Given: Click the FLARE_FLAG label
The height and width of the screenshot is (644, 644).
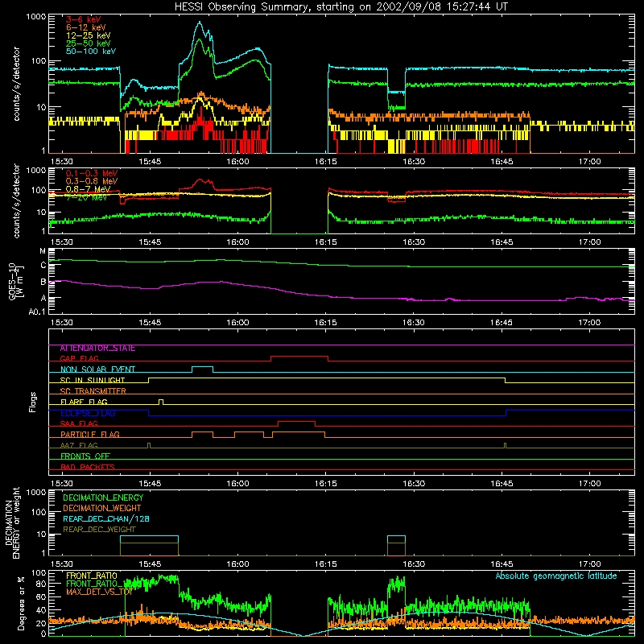Looking at the screenshot, I should click(x=84, y=402).
